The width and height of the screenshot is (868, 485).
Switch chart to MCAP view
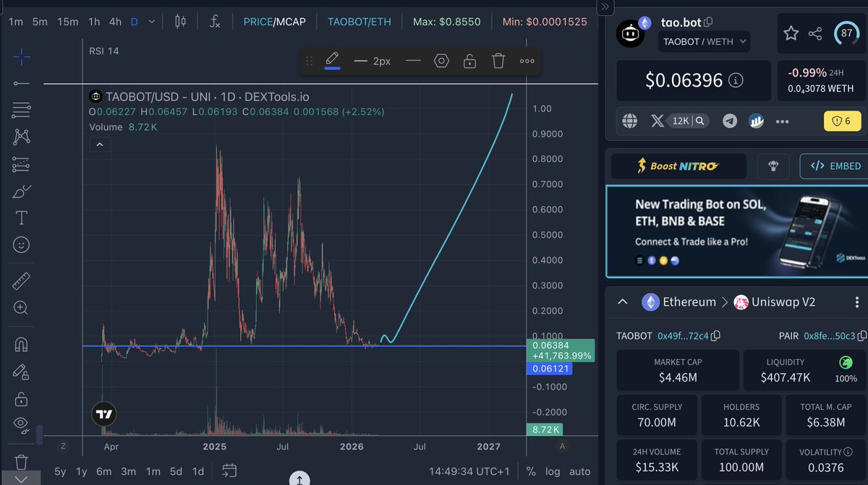292,22
